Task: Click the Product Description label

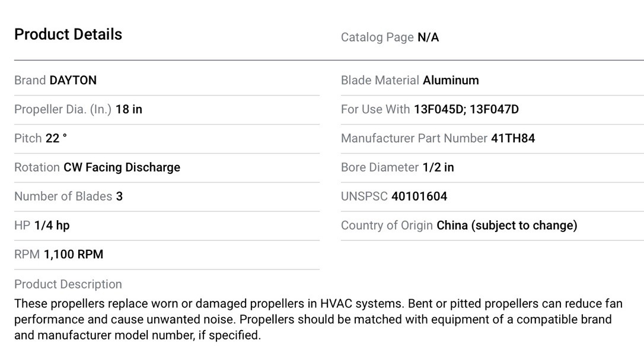Action: tap(68, 284)
